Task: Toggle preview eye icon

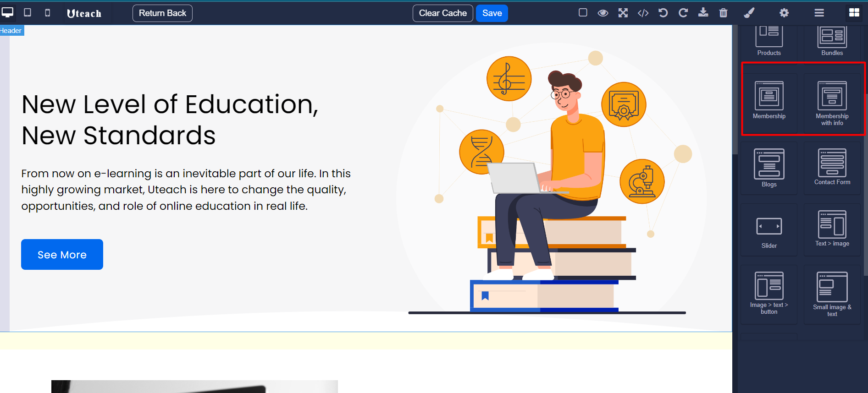Action: [x=603, y=13]
